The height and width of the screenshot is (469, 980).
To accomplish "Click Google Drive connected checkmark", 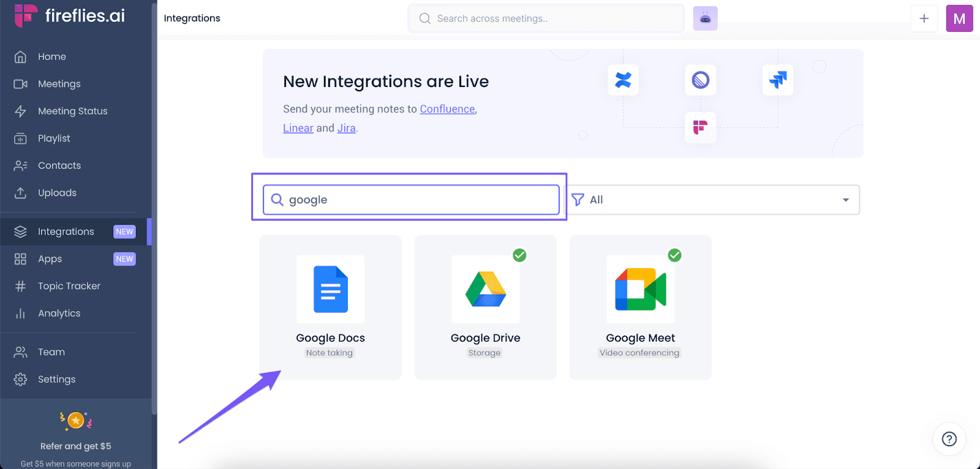I will pyautogui.click(x=519, y=255).
